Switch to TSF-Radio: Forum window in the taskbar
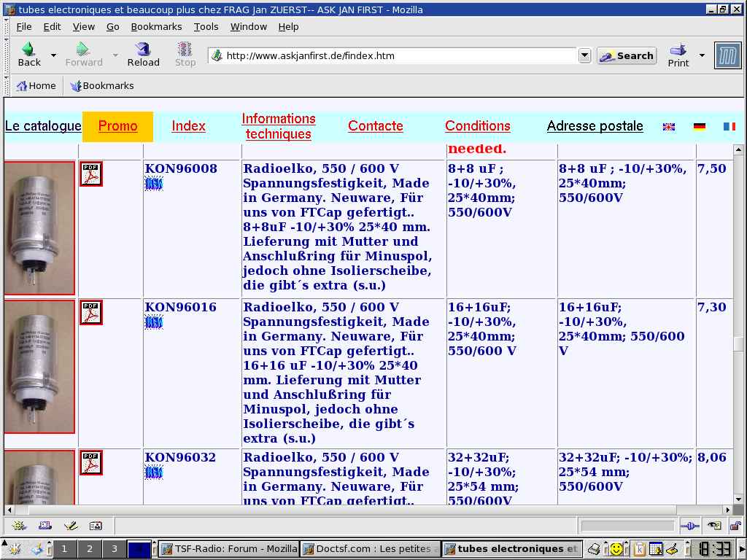 tap(228, 548)
